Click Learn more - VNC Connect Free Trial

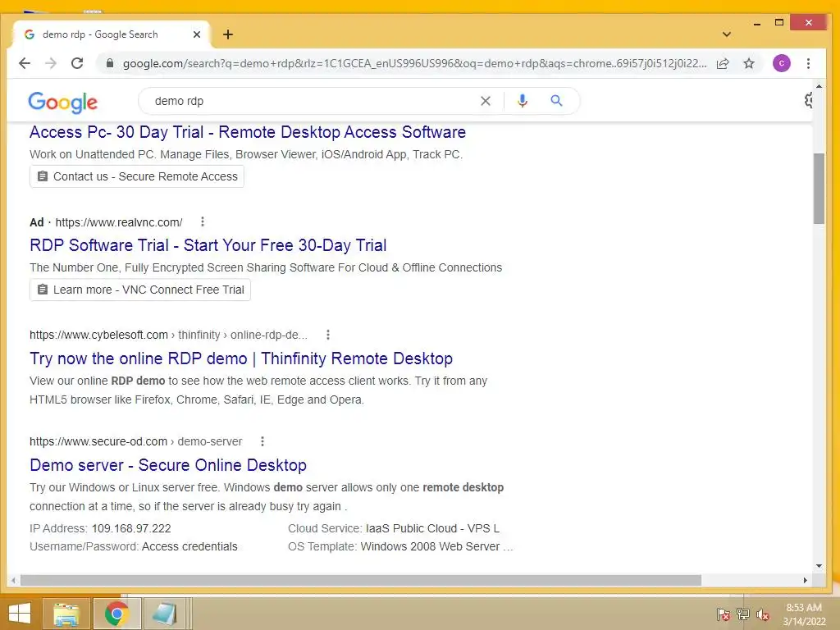pyautogui.click(x=139, y=290)
